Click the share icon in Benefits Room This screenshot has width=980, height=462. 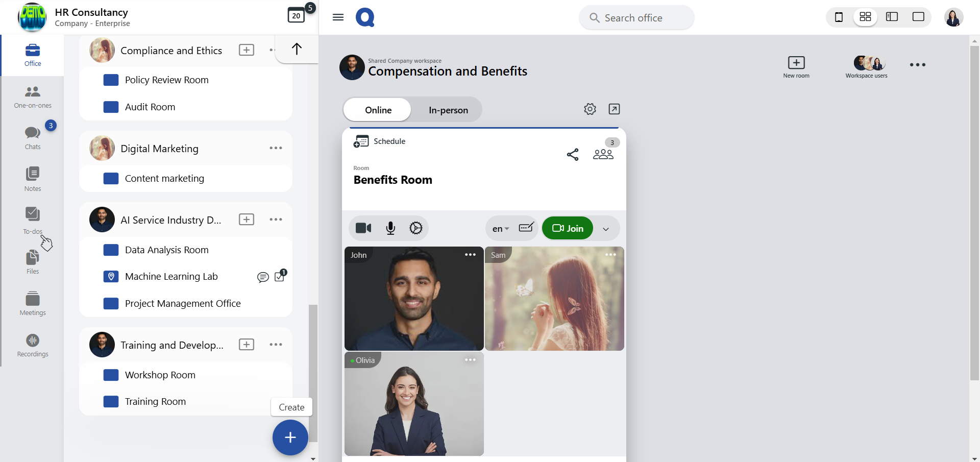573,155
